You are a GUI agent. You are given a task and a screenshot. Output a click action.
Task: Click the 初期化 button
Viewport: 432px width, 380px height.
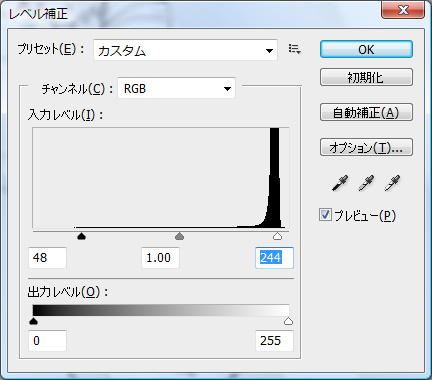tap(366, 77)
